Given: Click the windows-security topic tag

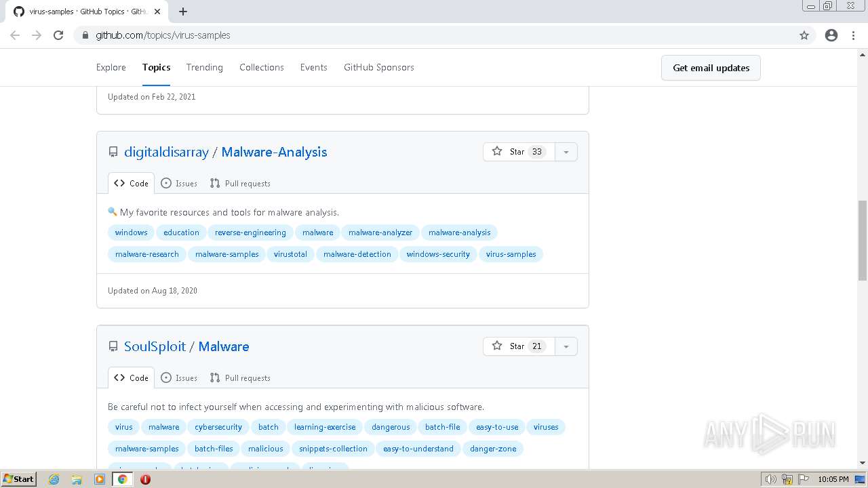Looking at the screenshot, I should click(438, 254).
